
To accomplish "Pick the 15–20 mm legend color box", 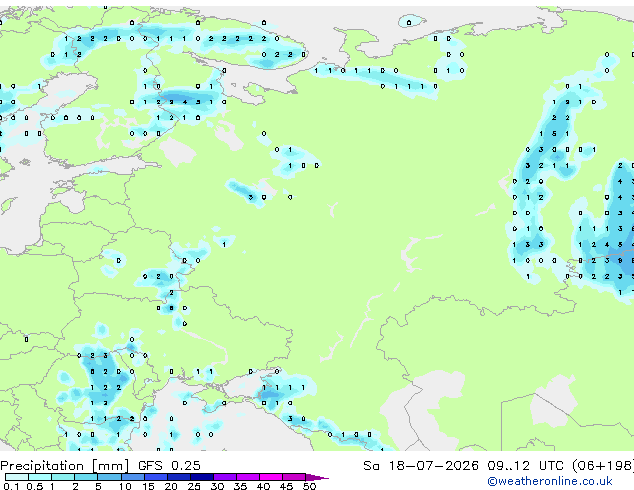I will coord(156,477).
